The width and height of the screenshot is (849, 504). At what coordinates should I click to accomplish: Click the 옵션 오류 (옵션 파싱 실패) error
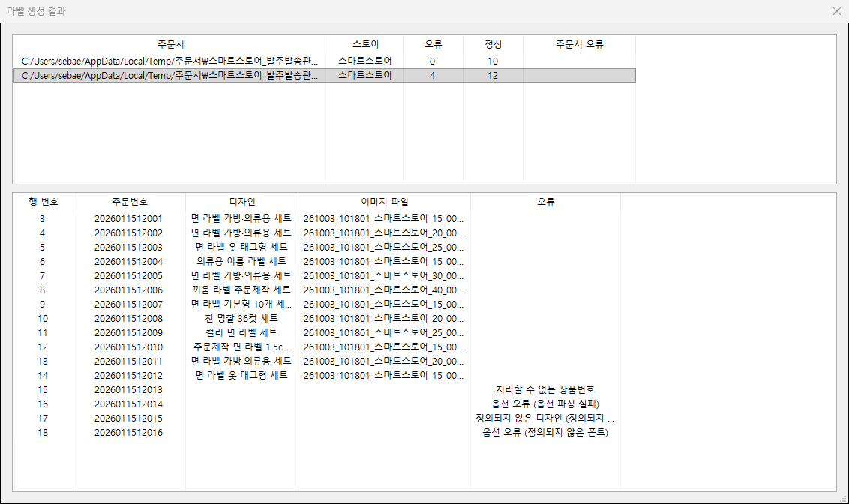coord(545,403)
